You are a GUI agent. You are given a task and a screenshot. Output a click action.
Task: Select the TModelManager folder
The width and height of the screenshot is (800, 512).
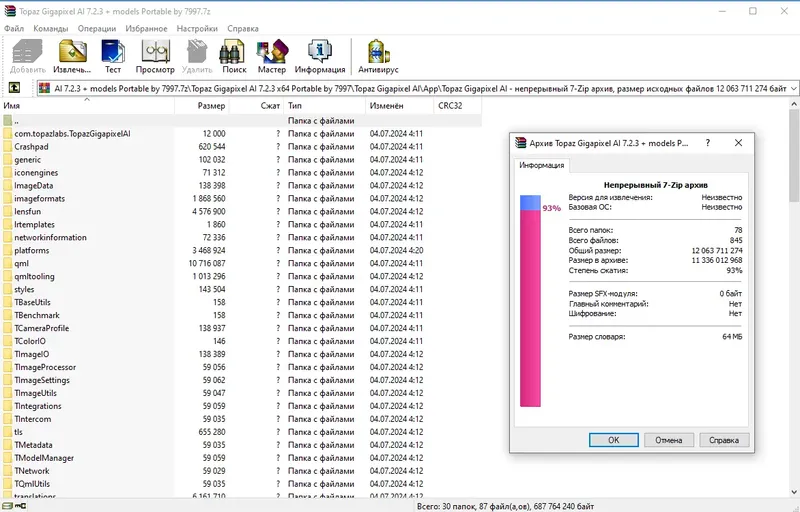click(44, 458)
